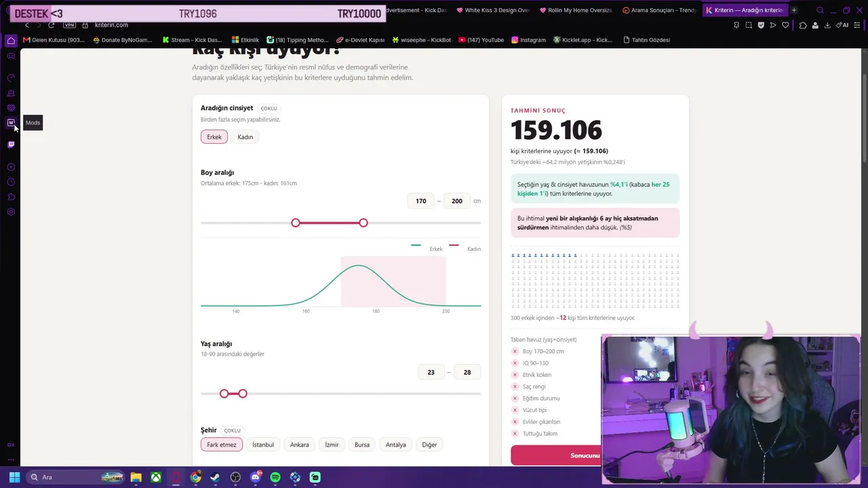This screenshot has width=868, height=488.
Task: Open History clock icon in the sidebar
Action: pos(11,182)
